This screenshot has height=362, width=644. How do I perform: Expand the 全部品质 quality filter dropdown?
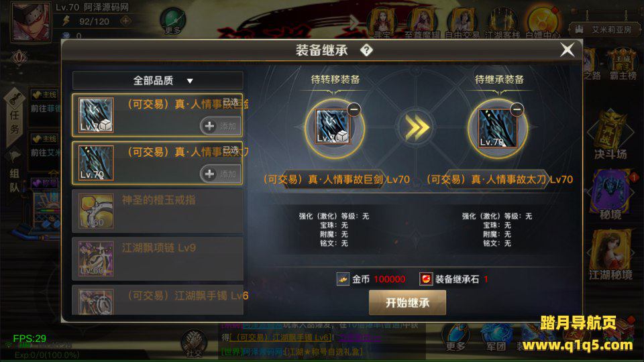[158, 80]
